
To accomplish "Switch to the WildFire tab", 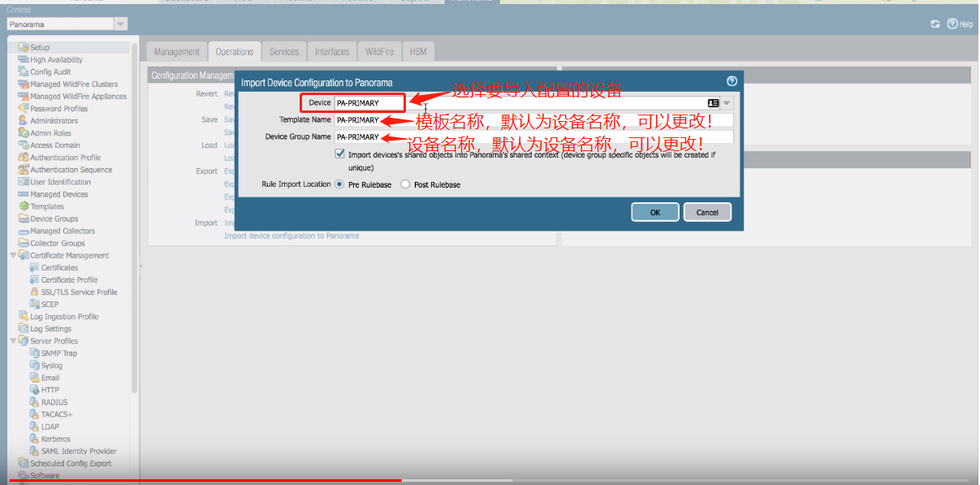I will 379,52.
